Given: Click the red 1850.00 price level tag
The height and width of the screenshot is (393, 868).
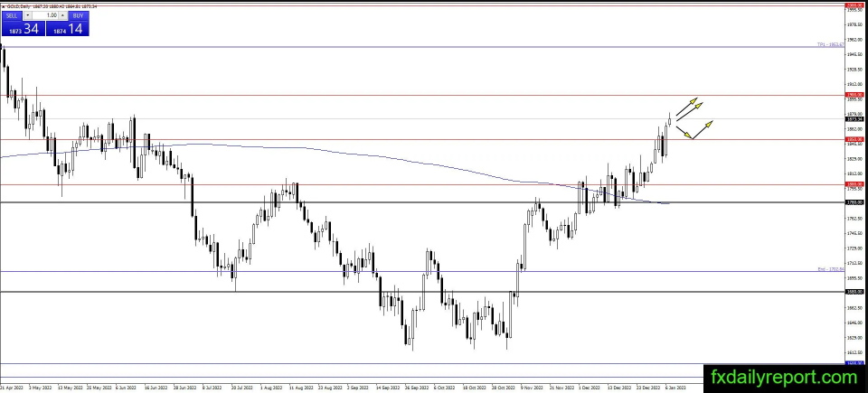Looking at the screenshot, I should 854,139.
